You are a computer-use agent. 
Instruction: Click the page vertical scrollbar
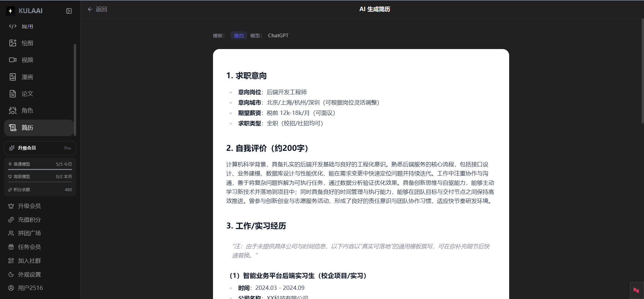[x=642, y=71]
